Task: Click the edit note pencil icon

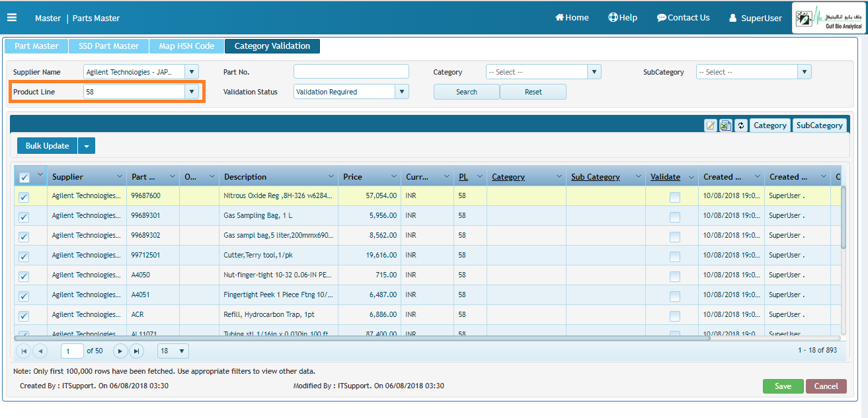Action: 711,125
